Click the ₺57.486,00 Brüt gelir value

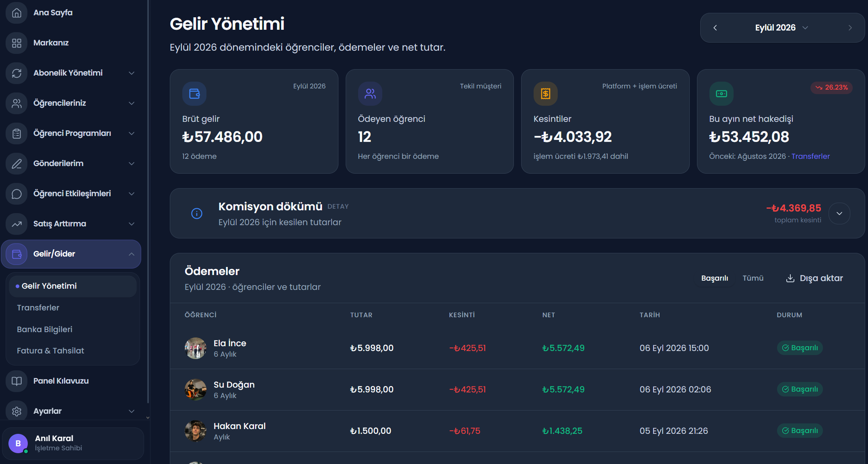click(222, 137)
